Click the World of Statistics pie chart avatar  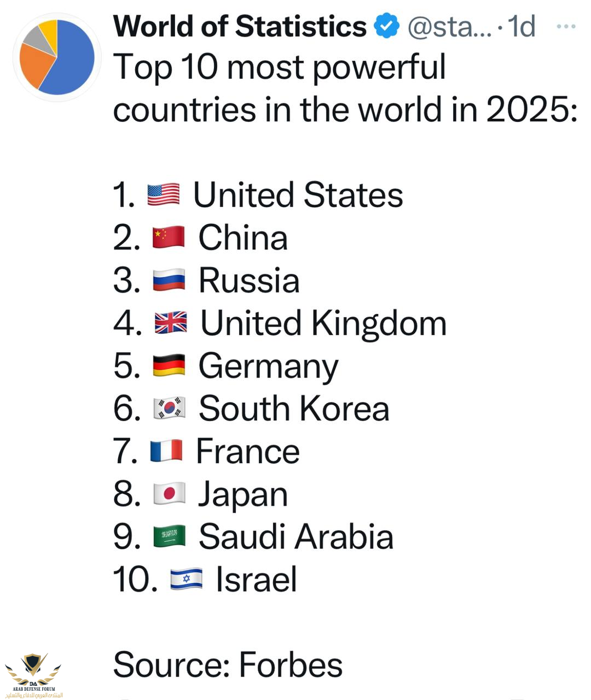click(x=56, y=57)
